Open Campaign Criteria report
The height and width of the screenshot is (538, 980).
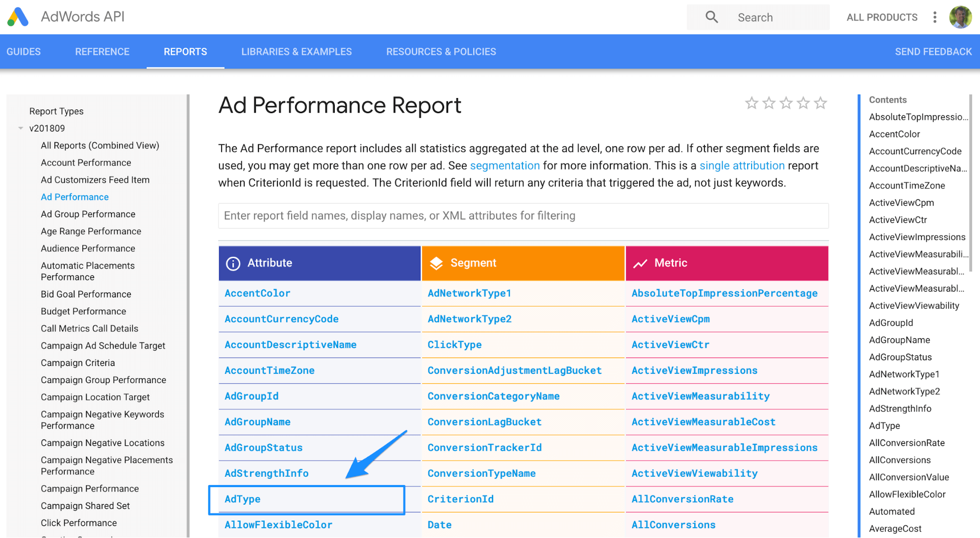[77, 363]
